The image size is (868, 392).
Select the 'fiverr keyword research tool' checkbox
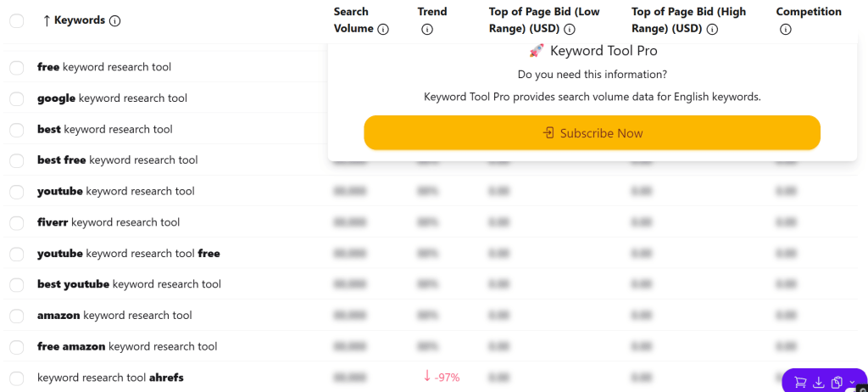(x=17, y=222)
